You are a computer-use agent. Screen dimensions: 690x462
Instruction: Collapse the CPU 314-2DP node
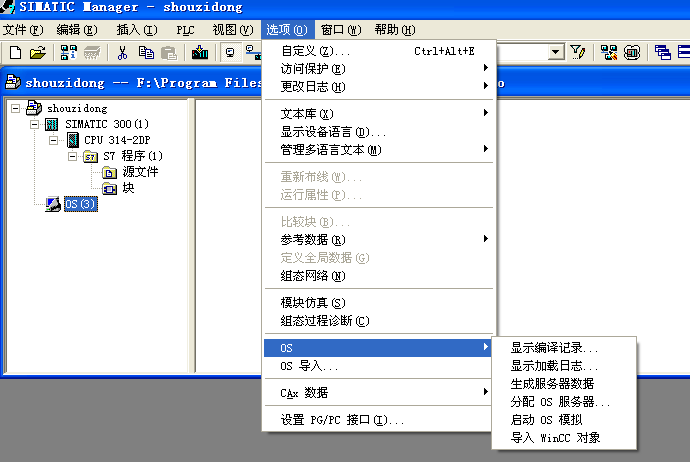53,140
